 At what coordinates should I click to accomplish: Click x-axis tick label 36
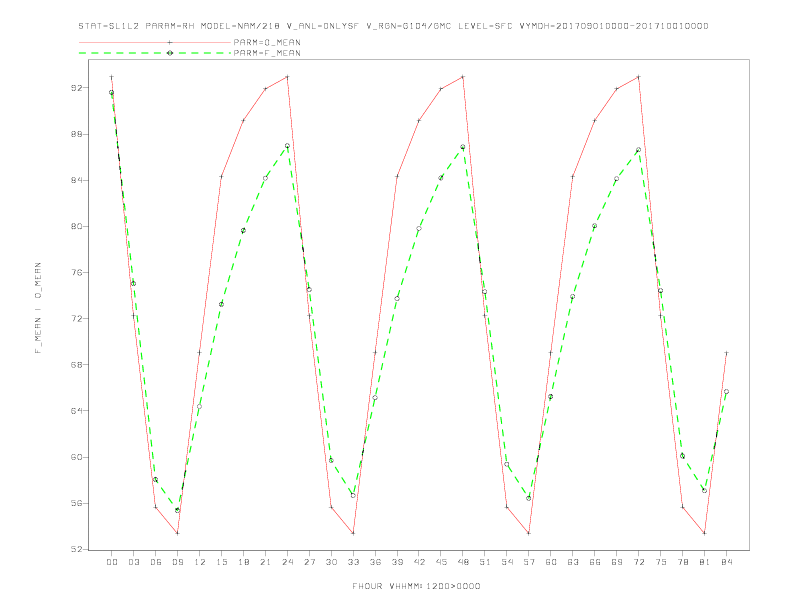coord(375,562)
